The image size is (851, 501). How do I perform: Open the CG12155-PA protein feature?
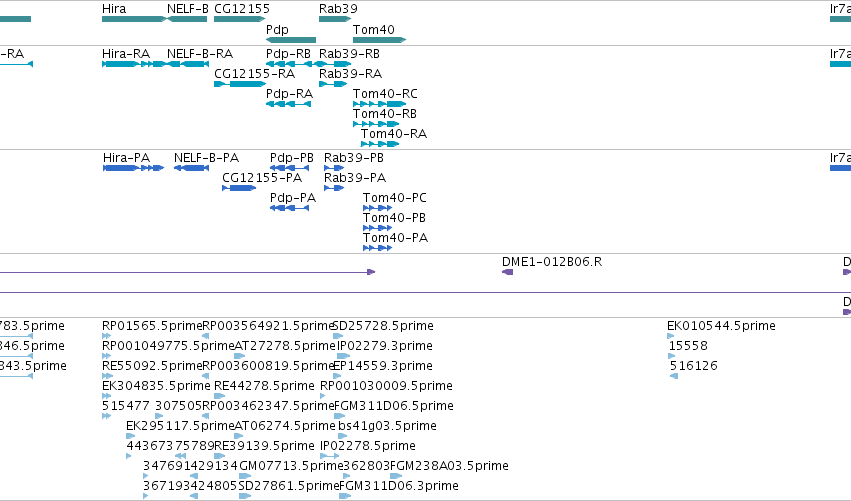[239, 188]
